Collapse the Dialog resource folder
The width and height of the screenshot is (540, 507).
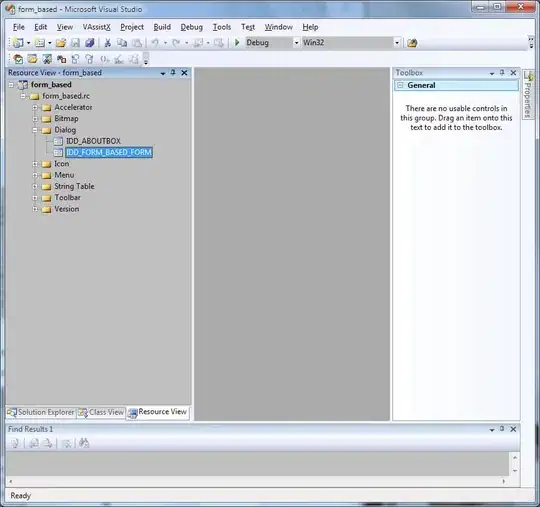35,130
